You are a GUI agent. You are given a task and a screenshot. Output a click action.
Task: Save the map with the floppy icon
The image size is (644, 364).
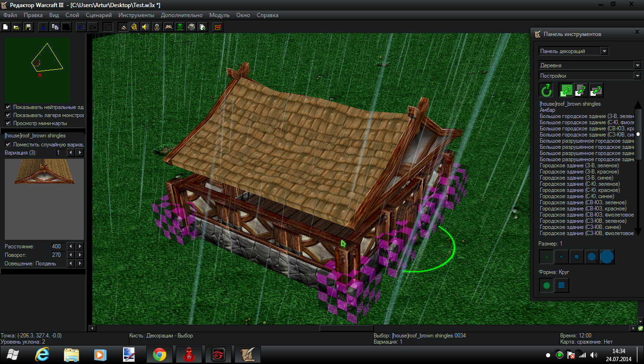[x=28, y=27]
